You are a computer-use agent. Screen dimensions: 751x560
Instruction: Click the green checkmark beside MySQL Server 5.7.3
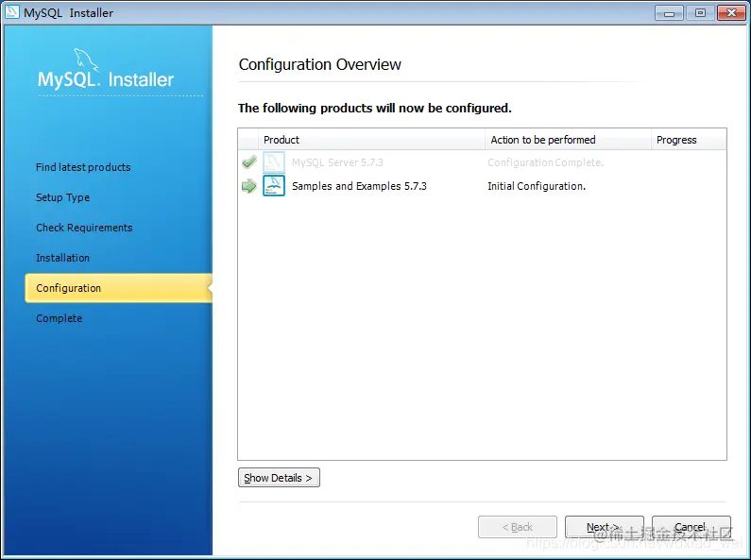point(249,162)
